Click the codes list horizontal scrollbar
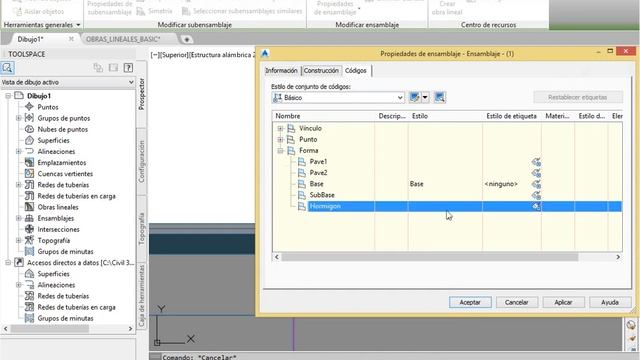This screenshot has width=640, height=360. click(x=429, y=257)
